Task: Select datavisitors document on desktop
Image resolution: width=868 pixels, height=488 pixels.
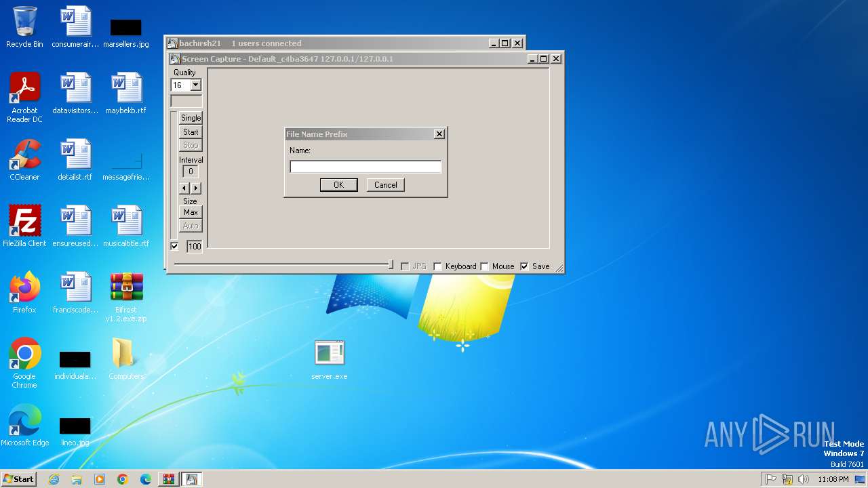Action: (75, 94)
